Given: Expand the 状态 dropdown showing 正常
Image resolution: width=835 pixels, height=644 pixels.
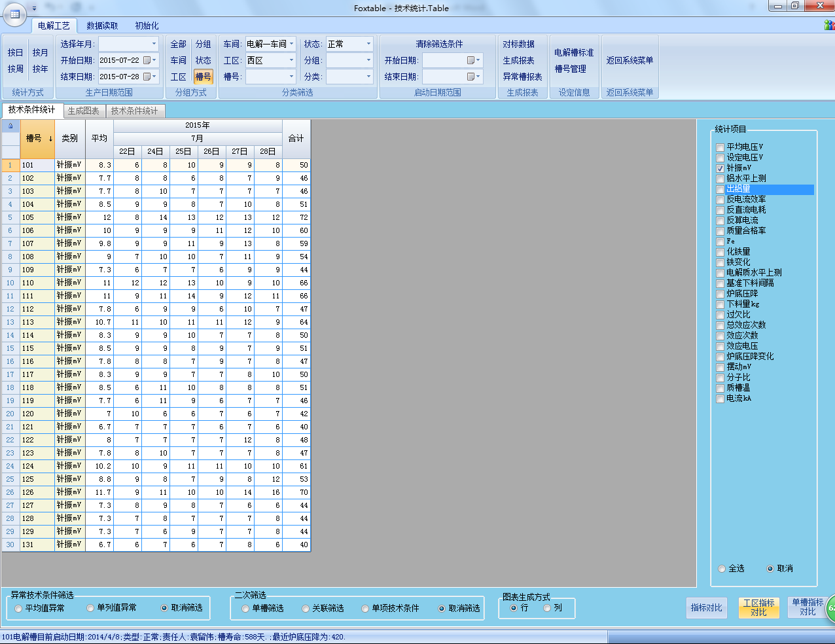Looking at the screenshot, I should tap(368, 44).
